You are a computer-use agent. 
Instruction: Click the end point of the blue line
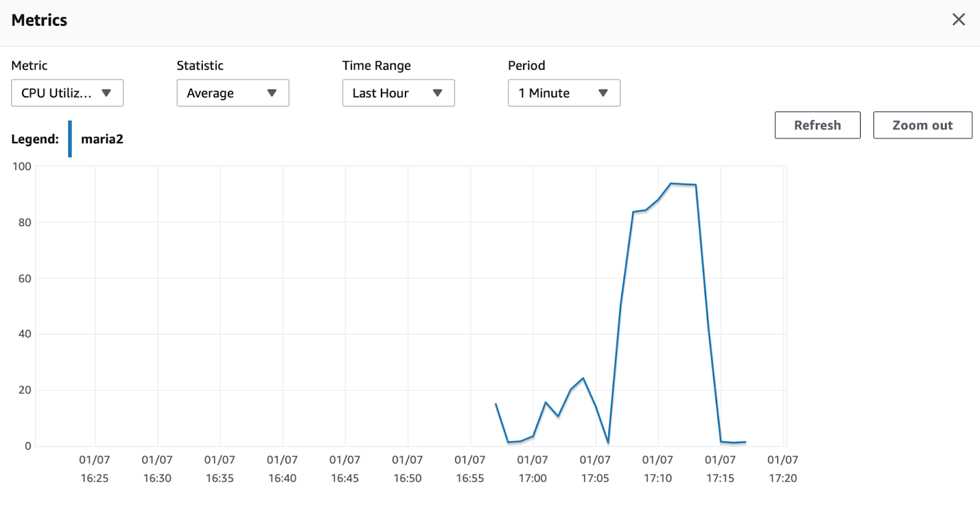[745, 441]
